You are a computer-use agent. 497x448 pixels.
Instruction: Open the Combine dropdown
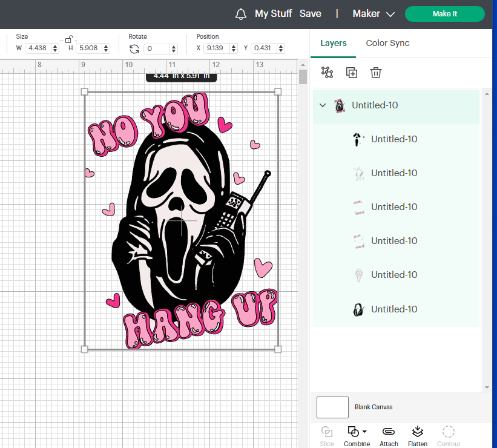pos(357,436)
